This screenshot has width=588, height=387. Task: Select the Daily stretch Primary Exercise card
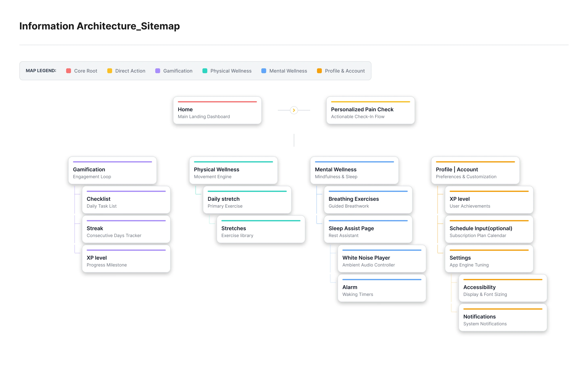[247, 200]
